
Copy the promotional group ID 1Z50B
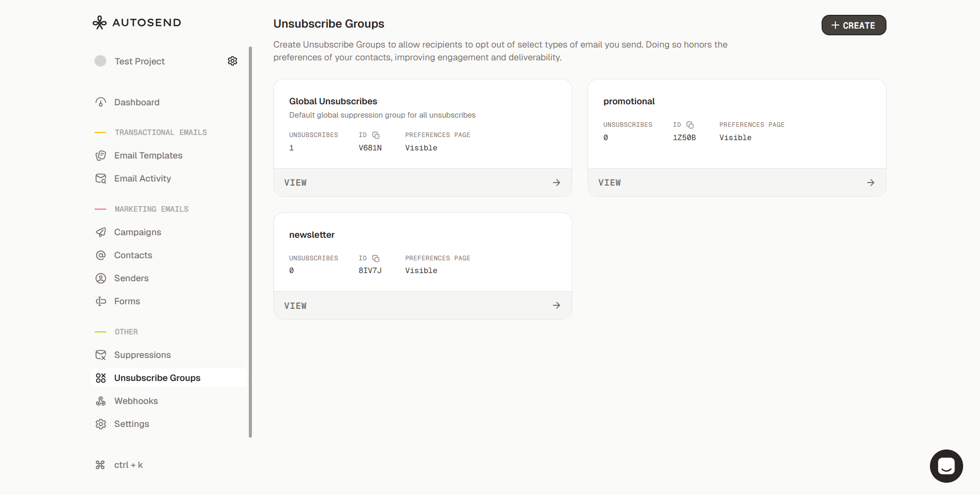(691, 125)
